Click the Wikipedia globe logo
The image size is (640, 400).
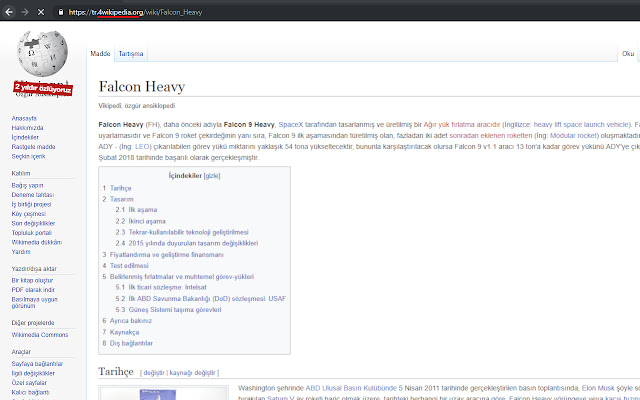pyautogui.click(x=42, y=53)
